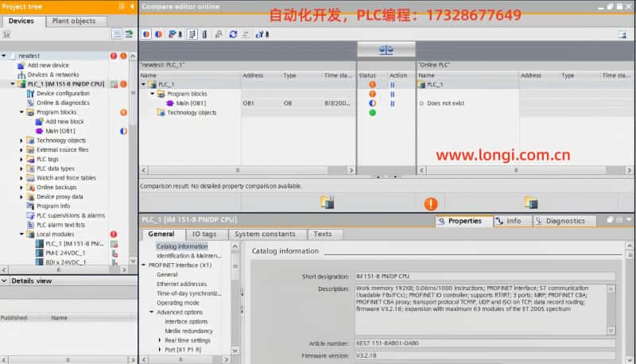Expand Technology objects in project tree

coord(21,141)
